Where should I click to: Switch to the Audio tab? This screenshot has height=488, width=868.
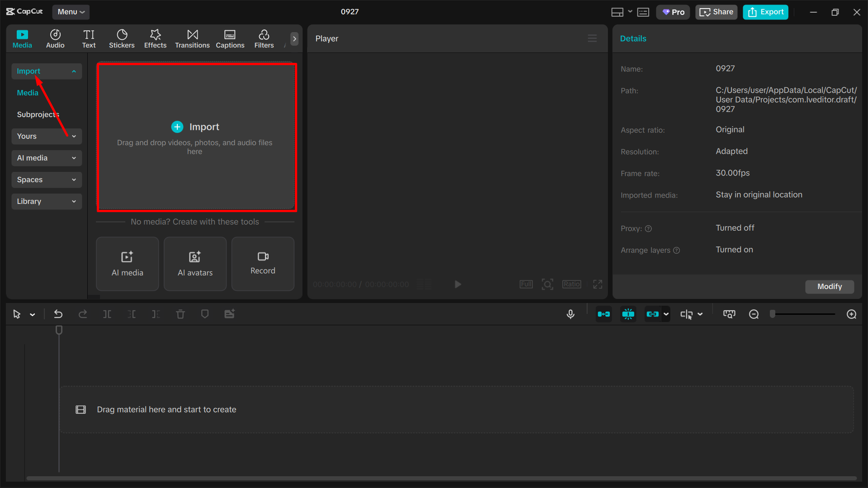point(55,38)
